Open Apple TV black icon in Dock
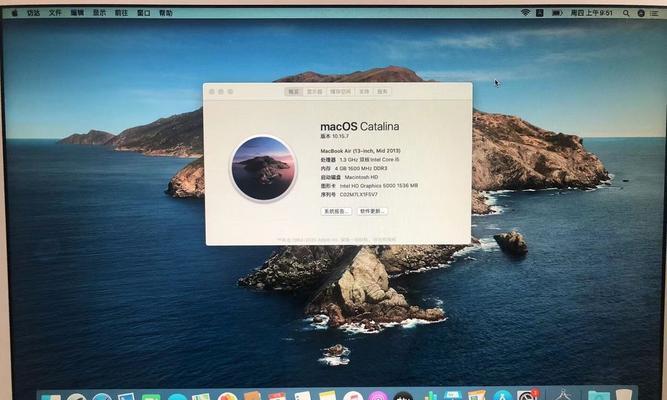The image size is (667, 400). pos(403,396)
